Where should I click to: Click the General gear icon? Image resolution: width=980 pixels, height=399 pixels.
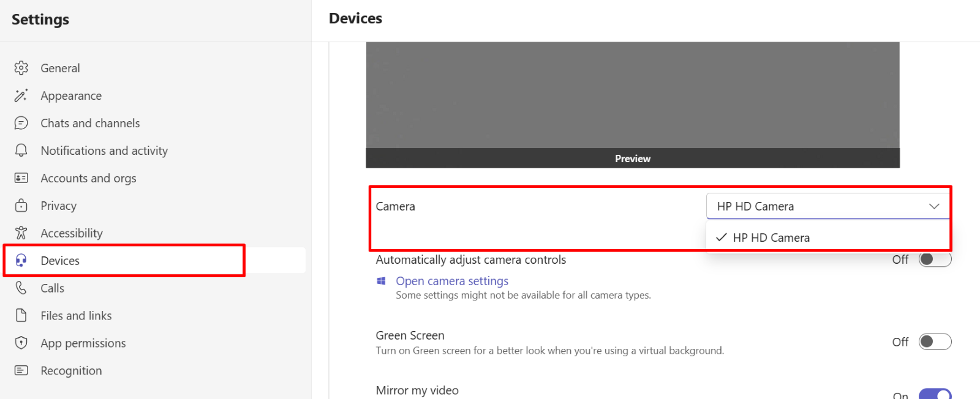point(21,68)
